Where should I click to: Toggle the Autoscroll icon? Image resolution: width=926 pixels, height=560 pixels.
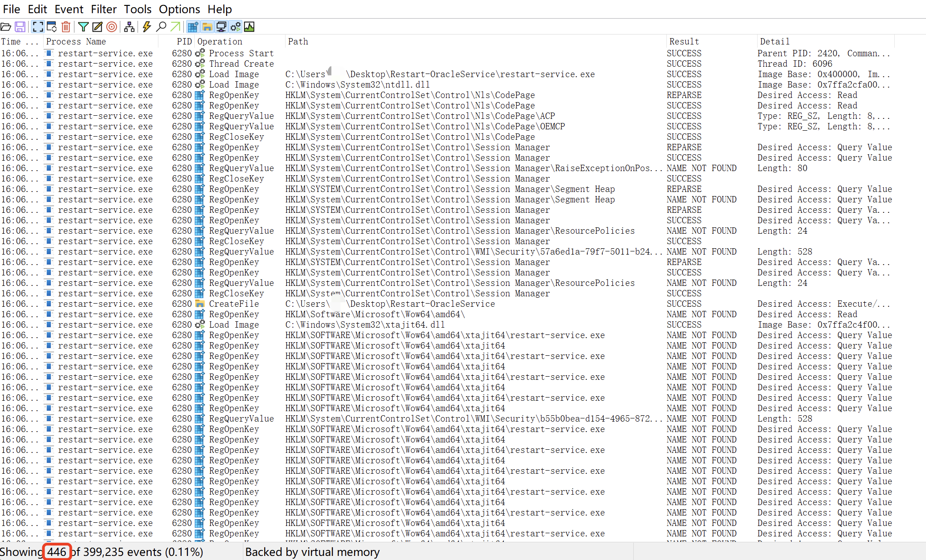[x=52, y=27]
